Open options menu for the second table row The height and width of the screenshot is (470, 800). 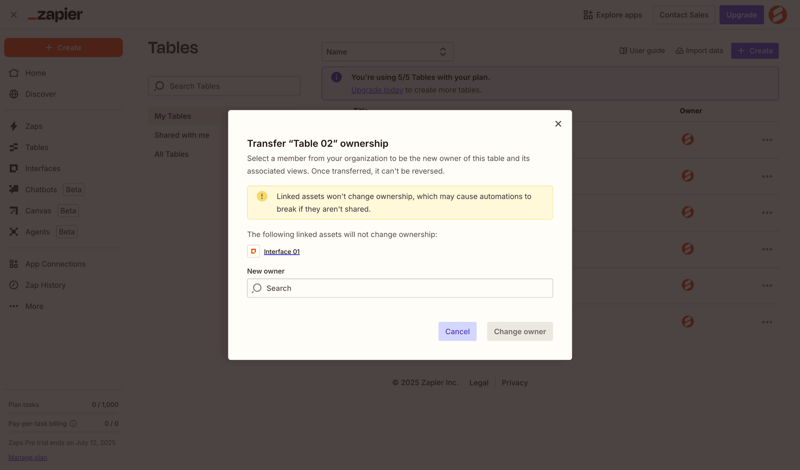(x=767, y=176)
